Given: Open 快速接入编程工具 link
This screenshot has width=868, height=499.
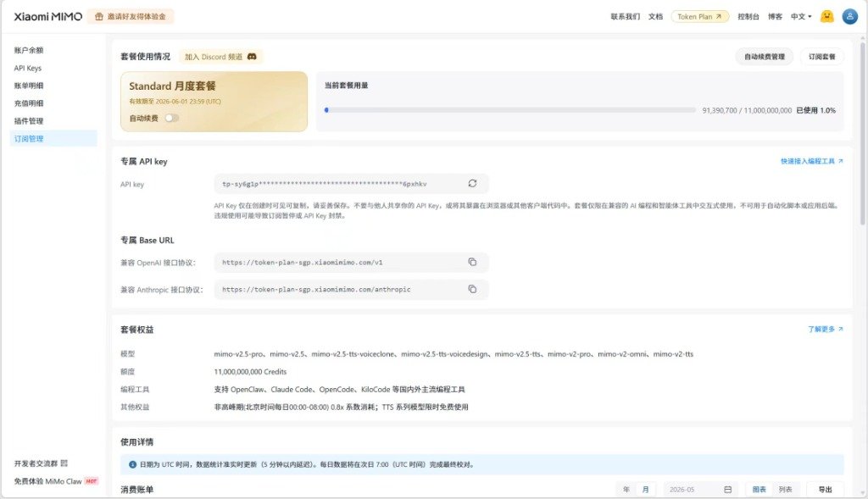Looking at the screenshot, I should tap(811, 161).
